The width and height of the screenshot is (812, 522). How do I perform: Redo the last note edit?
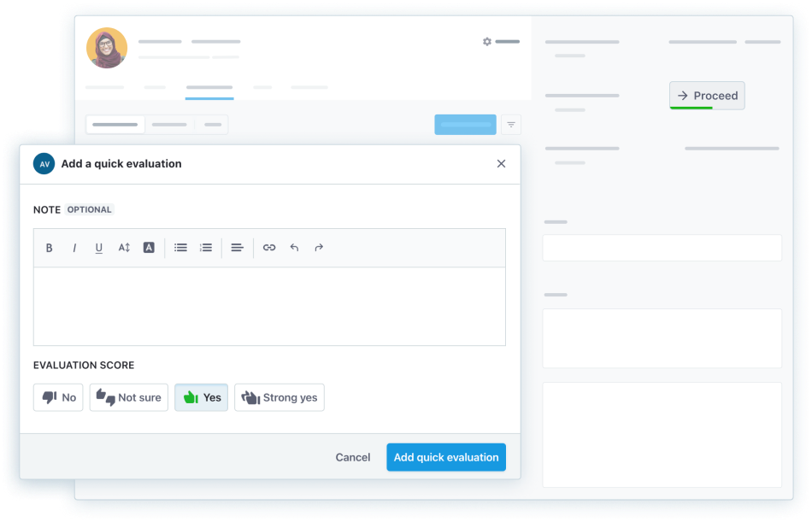click(x=319, y=248)
